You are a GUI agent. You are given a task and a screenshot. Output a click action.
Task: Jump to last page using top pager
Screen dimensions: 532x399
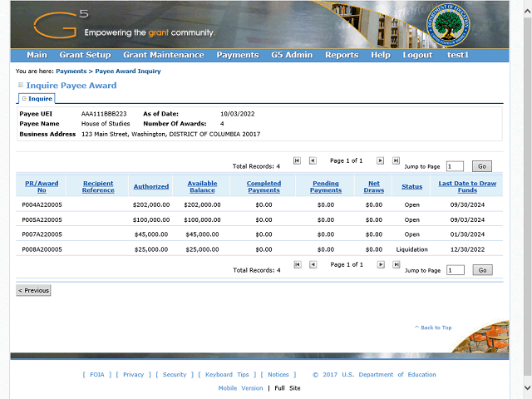(x=396, y=160)
